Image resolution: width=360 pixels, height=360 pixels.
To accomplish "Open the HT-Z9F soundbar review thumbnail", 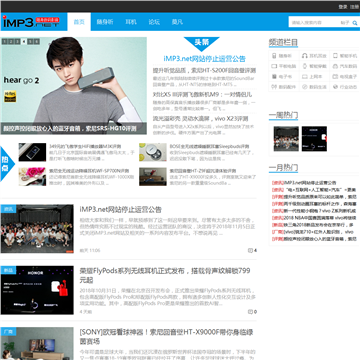I will point(153,177).
